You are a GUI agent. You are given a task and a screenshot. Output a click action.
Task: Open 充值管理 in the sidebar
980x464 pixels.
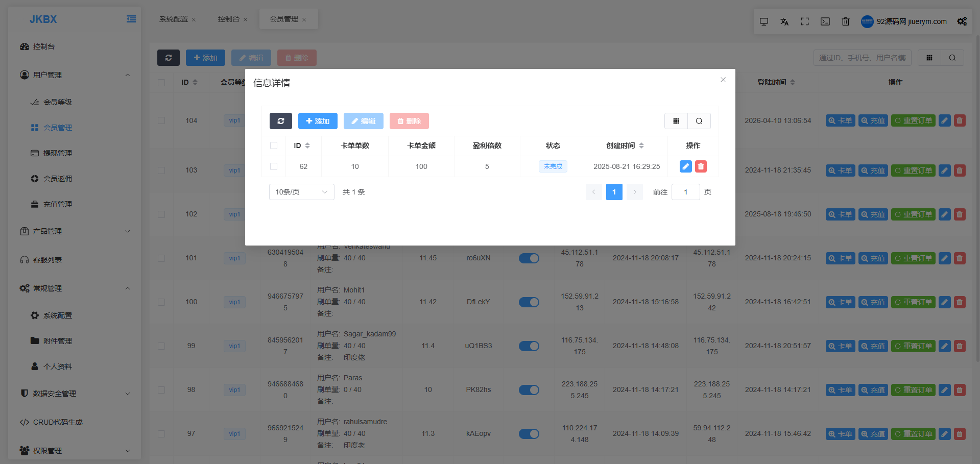tap(75, 204)
